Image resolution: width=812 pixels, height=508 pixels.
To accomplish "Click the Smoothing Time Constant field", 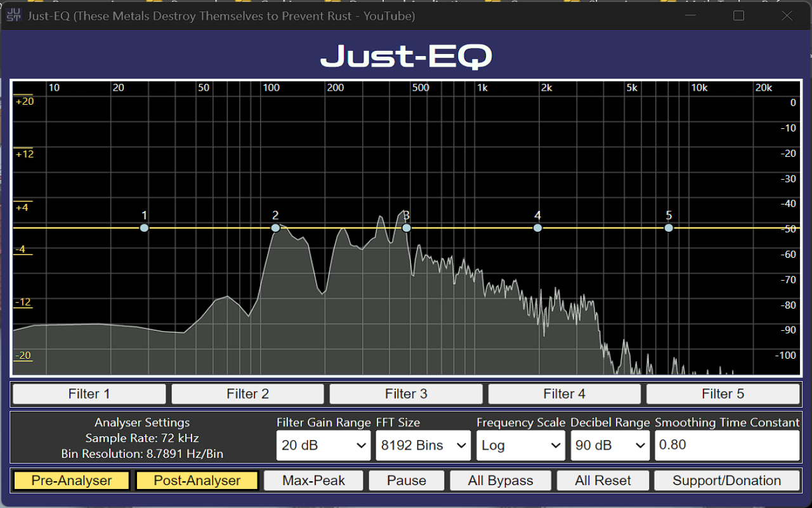I will pos(726,445).
